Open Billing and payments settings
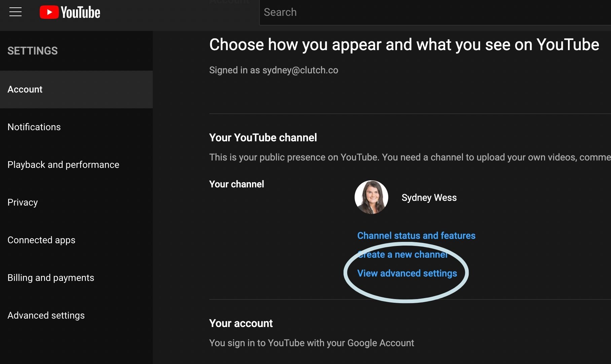611x364 pixels. 51,278
